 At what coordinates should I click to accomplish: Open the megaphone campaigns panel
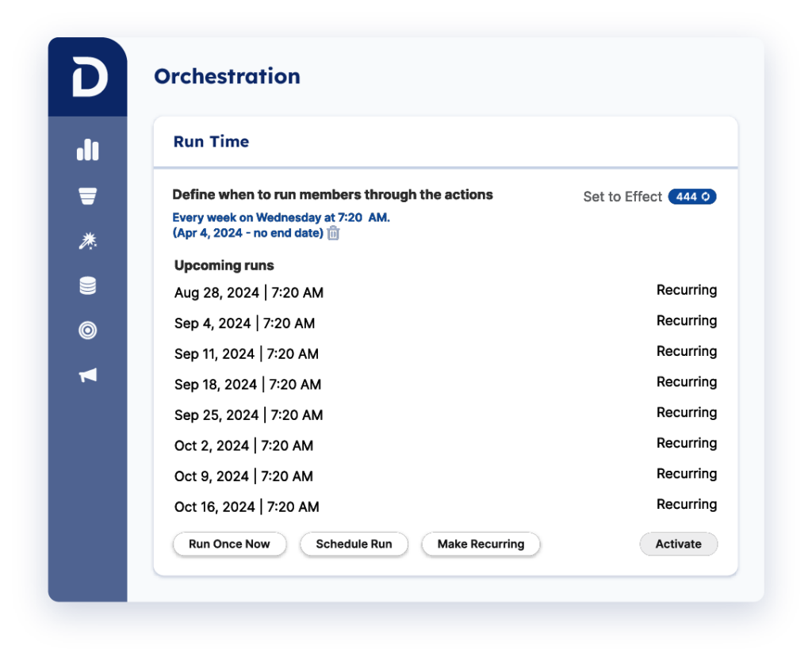click(87, 376)
